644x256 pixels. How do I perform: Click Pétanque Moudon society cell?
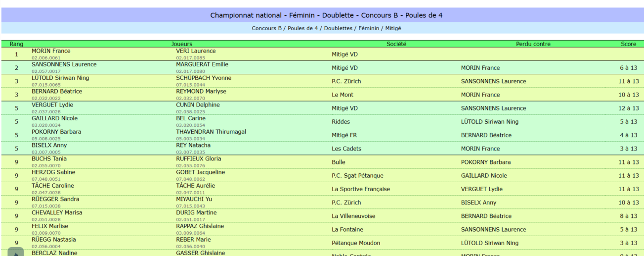(356, 243)
